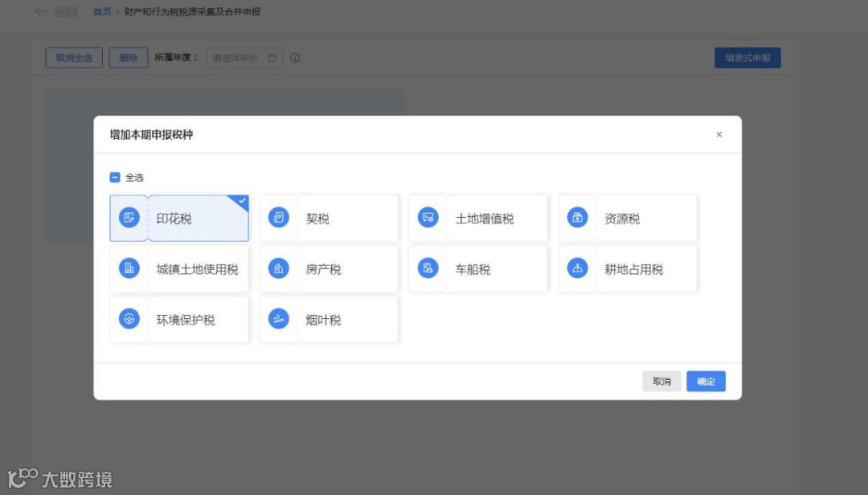Click the back arrow next to 返回
This screenshot has height=495, width=868.
coord(40,11)
